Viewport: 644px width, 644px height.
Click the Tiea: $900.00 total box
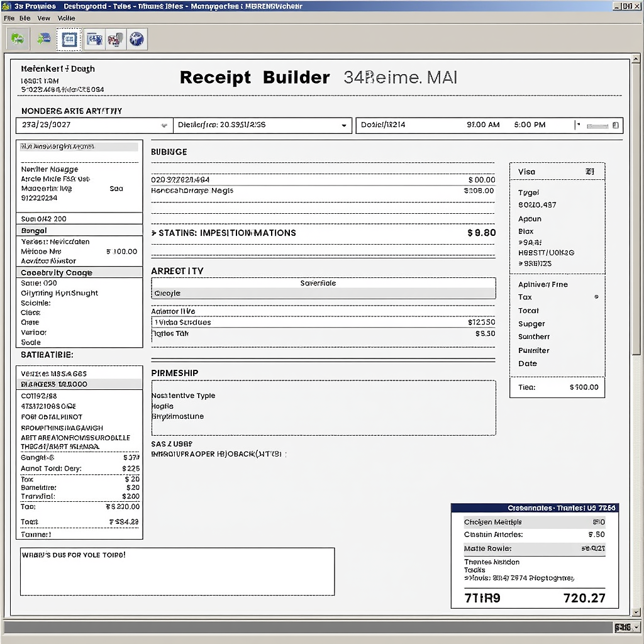(557, 387)
